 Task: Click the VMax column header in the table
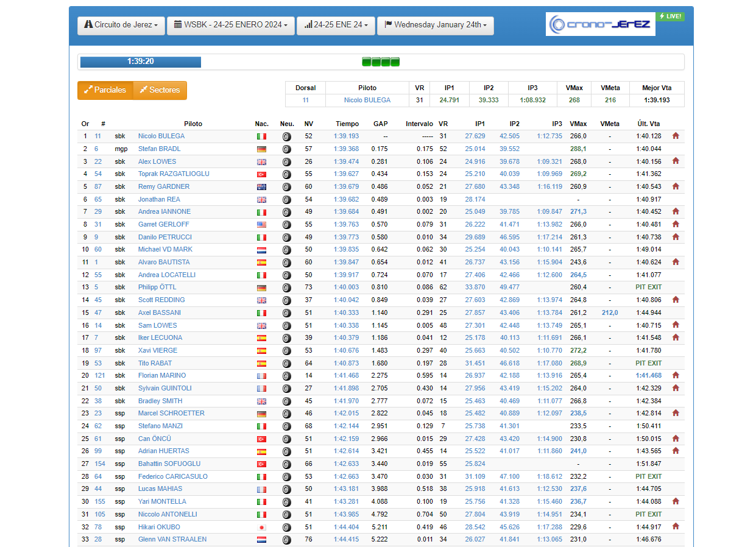pyautogui.click(x=578, y=124)
